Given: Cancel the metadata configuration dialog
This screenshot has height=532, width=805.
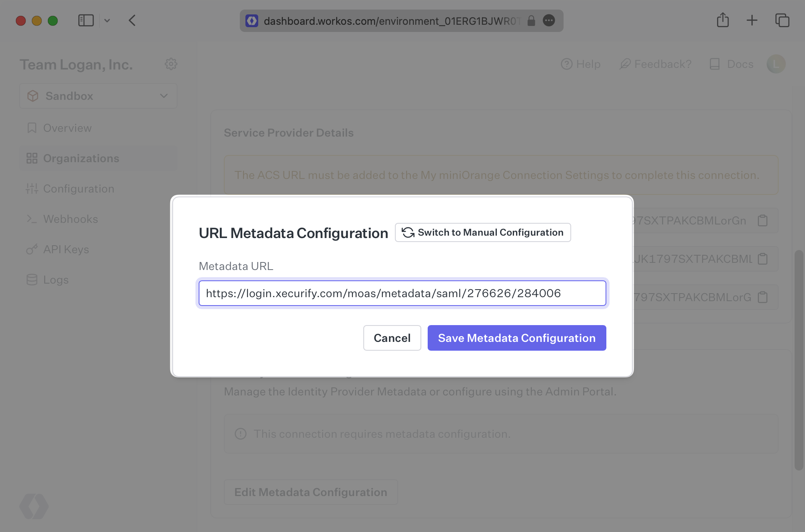Looking at the screenshot, I should point(392,338).
